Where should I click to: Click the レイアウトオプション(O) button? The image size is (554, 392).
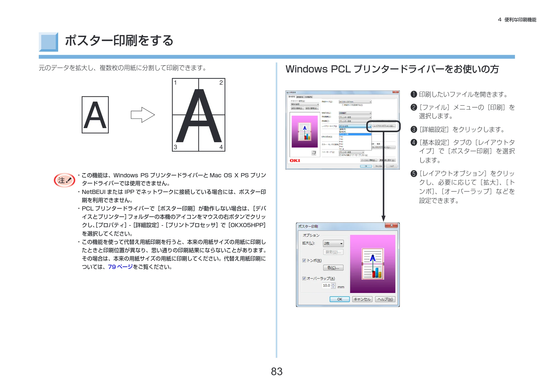click(384, 126)
